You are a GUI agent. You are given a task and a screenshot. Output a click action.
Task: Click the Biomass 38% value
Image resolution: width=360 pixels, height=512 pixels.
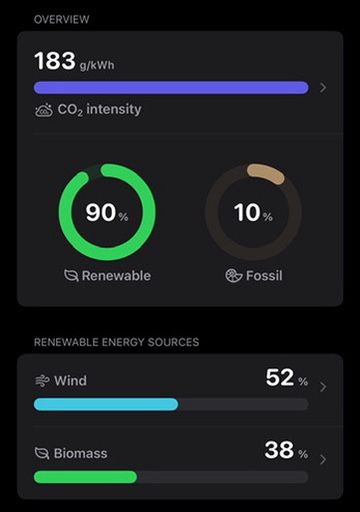coord(286,451)
